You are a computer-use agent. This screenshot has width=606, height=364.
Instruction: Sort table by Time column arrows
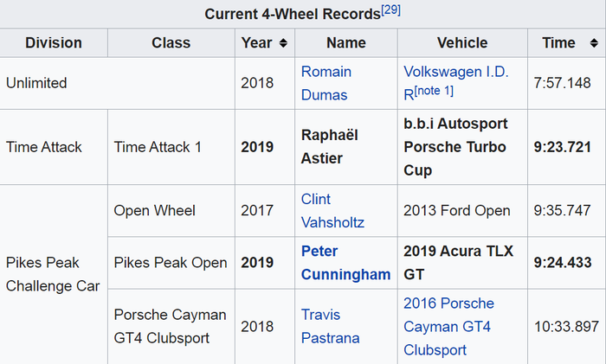click(594, 43)
